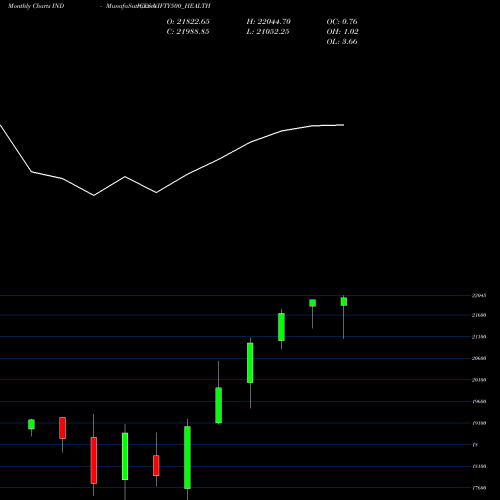The width and height of the screenshot is (500, 500).
Task: Click the top price axis label '22045'
Action: tap(479, 295)
